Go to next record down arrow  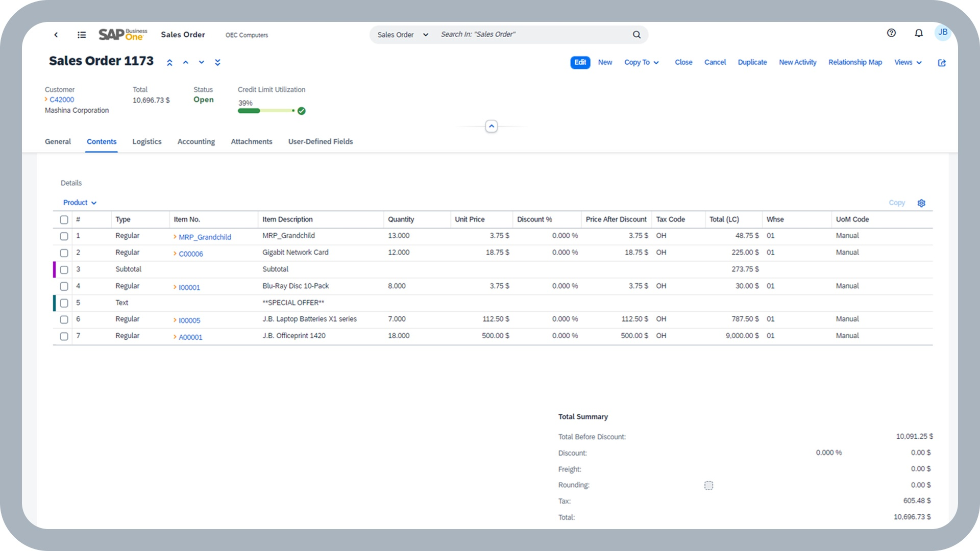pos(202,62)
